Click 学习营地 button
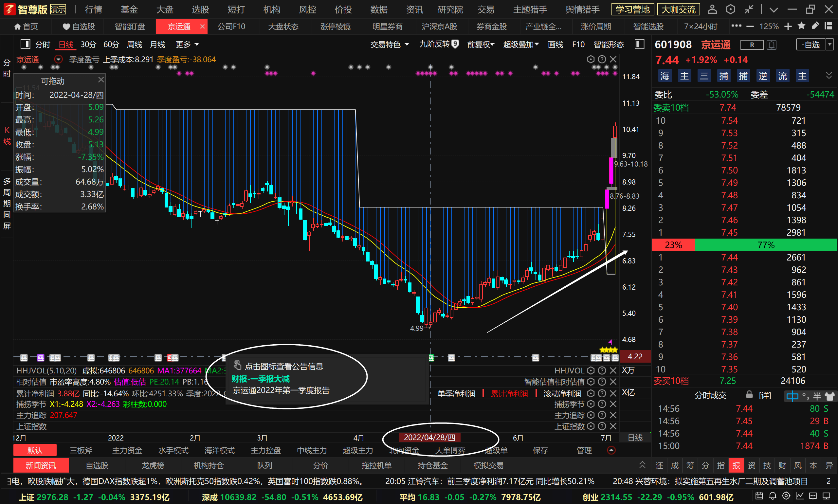838x504 pixels. click(632, 9)
